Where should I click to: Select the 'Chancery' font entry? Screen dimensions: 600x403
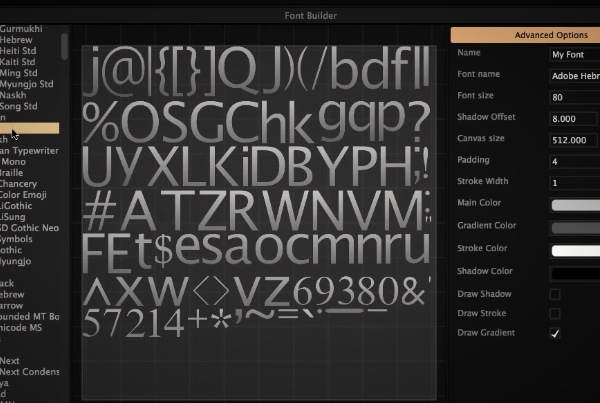click(x=18, y=184)
